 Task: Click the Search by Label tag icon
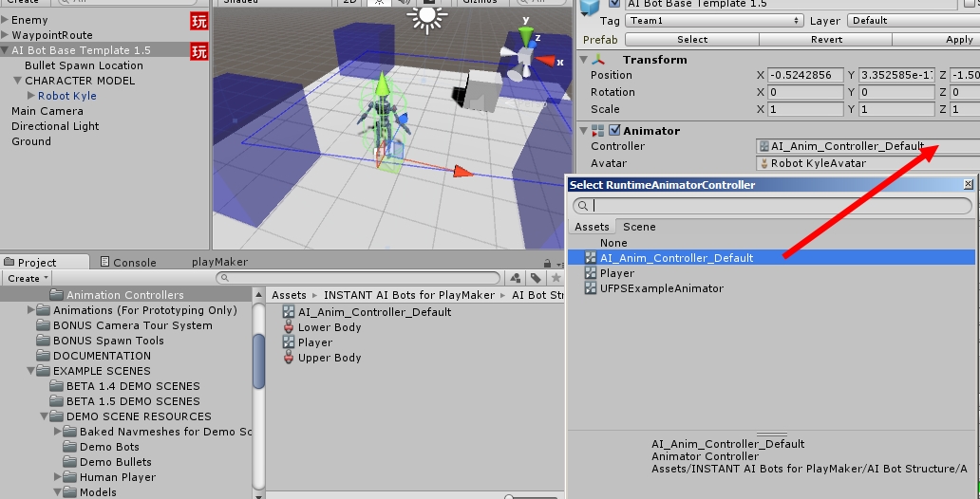click(x=536, y=278)
